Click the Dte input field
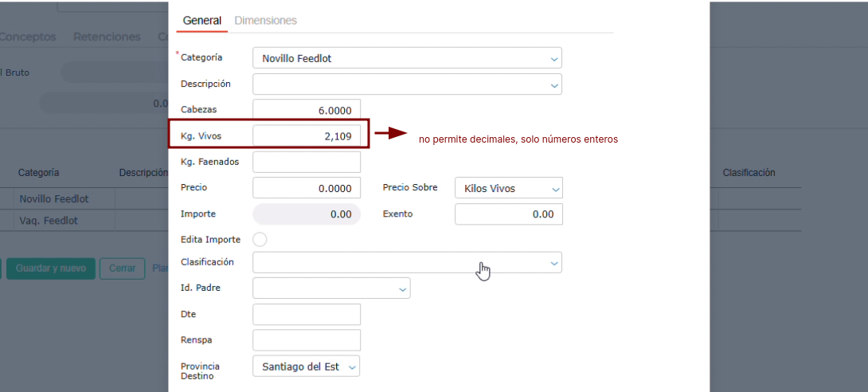 tap(306, 315)
